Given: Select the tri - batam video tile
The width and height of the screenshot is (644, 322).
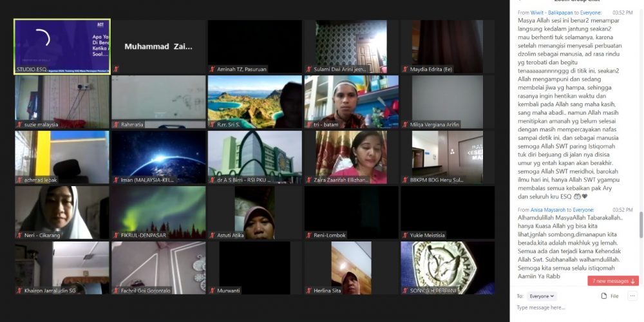Looking at the screenshot, I should click(352, 102).
